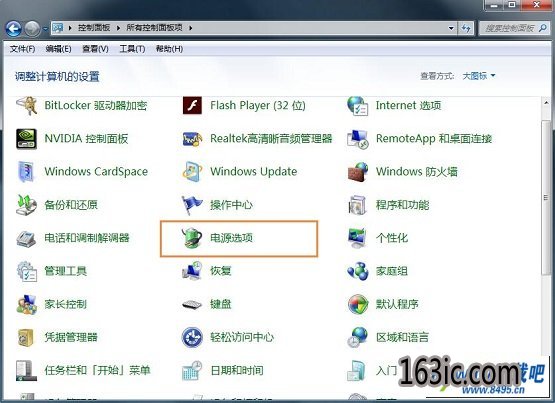The image size is (555, 403).
Task: Expand the 大图标 view mode dropdown
Action: coord(479,76)
